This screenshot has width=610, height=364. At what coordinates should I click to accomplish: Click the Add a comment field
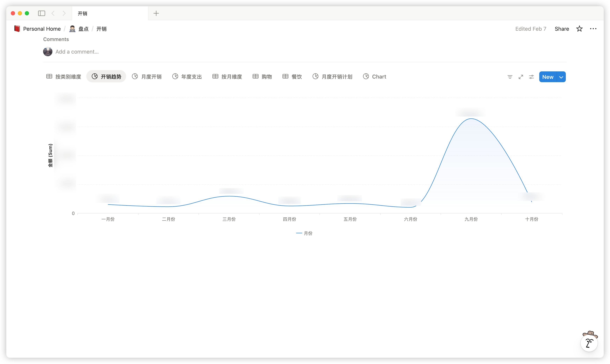point(77,52)
